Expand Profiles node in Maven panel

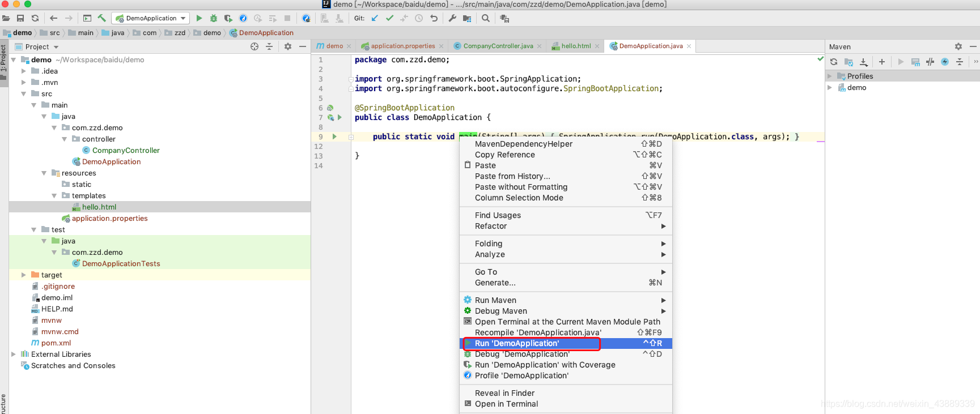(830, 76)
